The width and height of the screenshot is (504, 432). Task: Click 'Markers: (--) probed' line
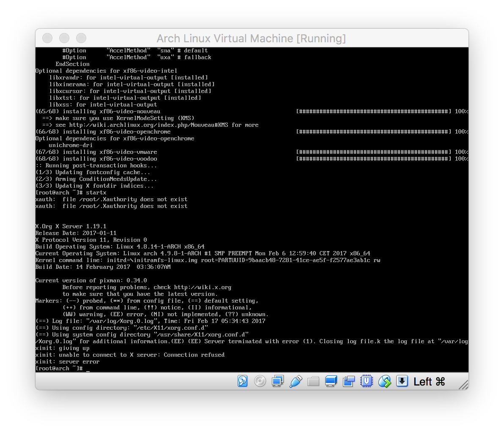[147, 301]
